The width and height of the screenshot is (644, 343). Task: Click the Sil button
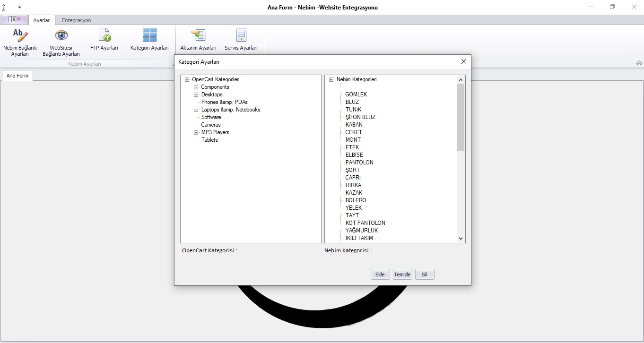[x=425, y=274]
